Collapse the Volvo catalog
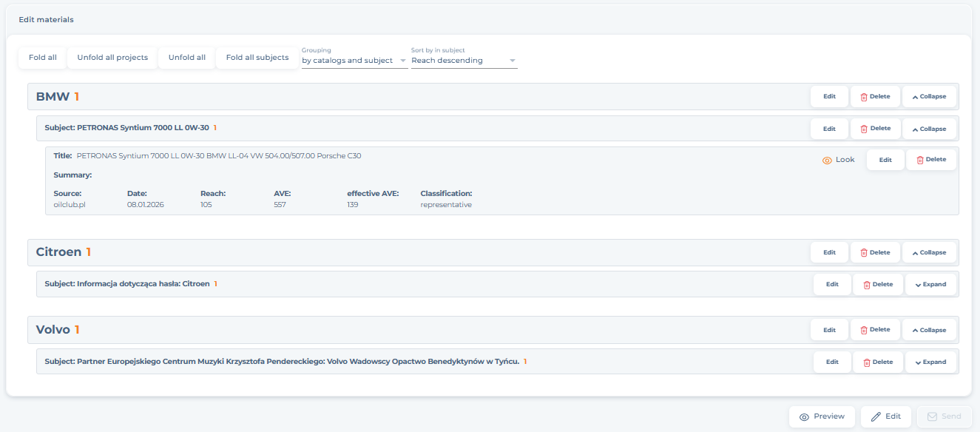The width and height of the screenshot is (980, 432). (929, 330)
